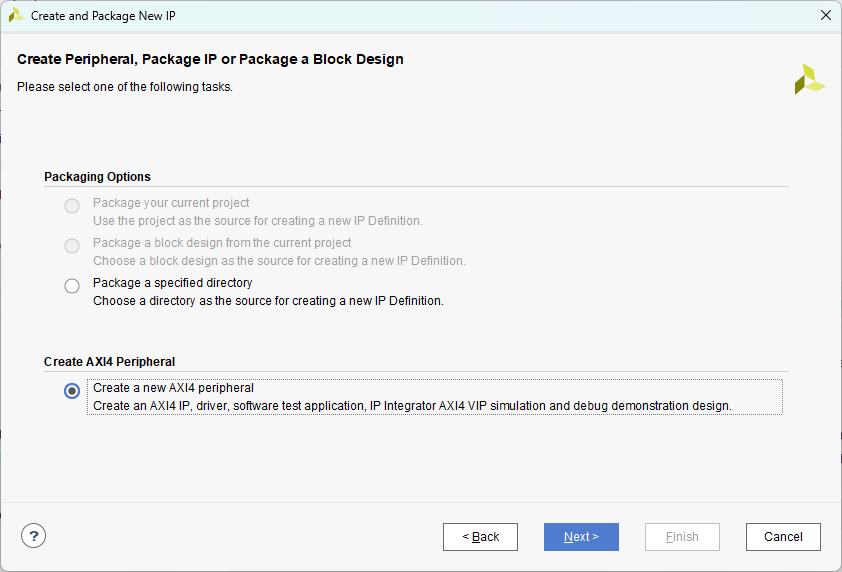Viewport: 842px width, 572px height.
Task: Click the Xilinx logo in the header
Action: pyautogui.click(x=810, y=79)
